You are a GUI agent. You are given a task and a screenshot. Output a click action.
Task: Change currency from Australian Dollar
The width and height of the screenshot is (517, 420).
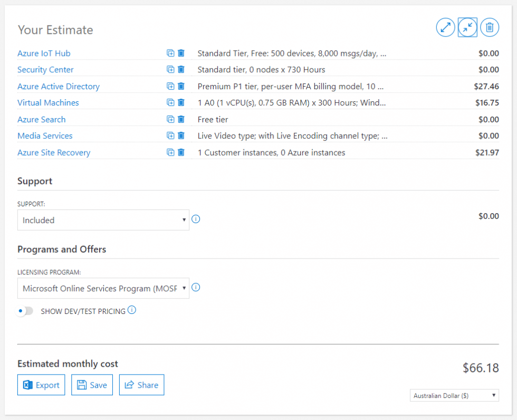point(454,395)
